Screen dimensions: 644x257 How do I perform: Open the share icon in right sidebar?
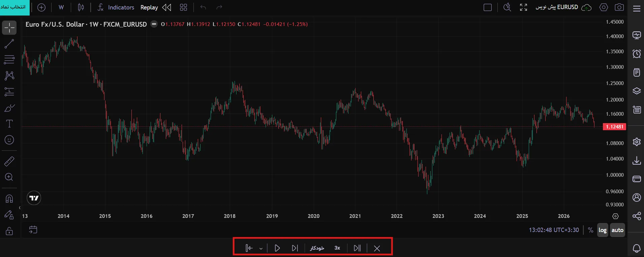tap(637, 216)
